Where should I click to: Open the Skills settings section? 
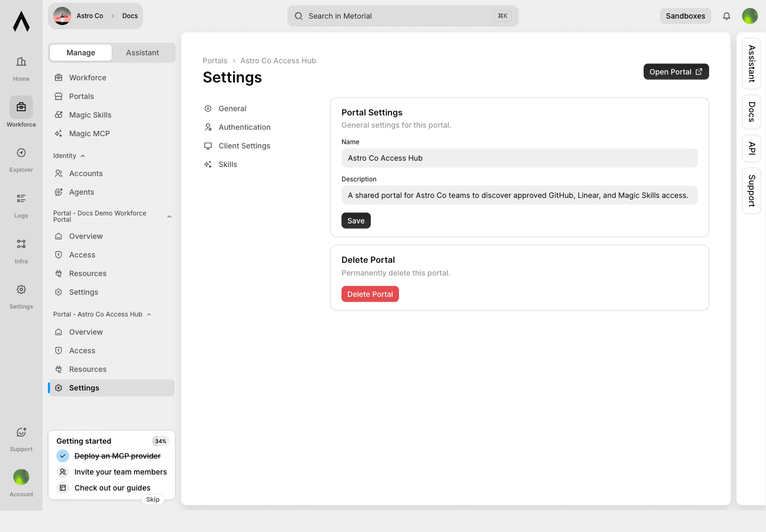tap(221, 164)
